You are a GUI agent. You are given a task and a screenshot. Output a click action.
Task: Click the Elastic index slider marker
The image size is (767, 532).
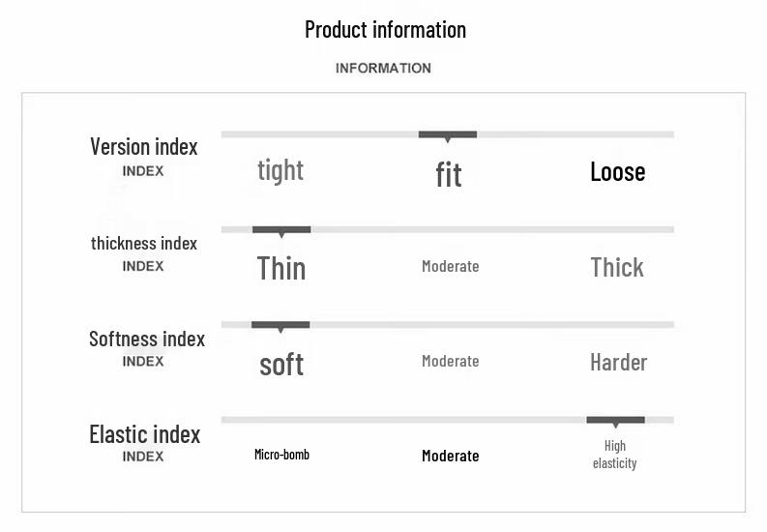point(615,420)
